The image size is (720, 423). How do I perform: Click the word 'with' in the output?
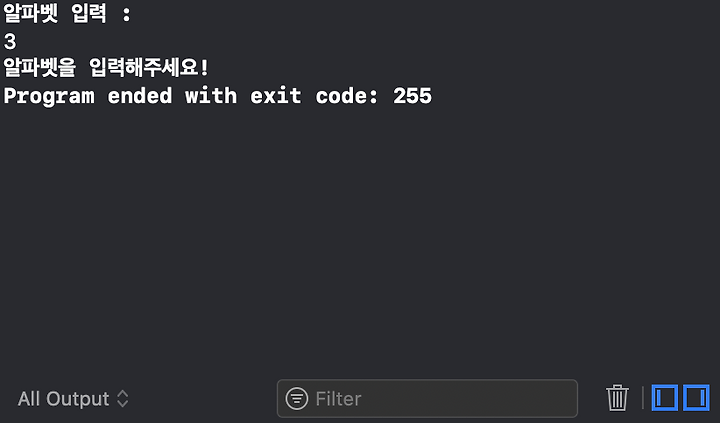(x=211, y=96)
